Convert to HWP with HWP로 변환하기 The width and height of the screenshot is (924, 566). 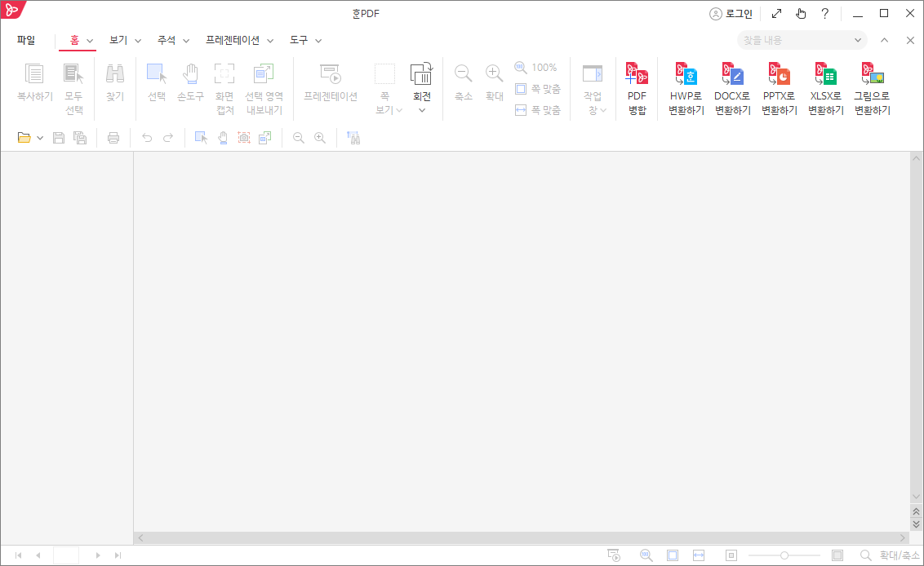point(686,88)
